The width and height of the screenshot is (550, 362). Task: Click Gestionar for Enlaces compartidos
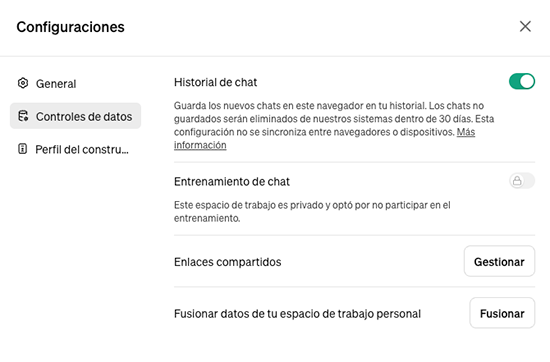tap(499, 261)
